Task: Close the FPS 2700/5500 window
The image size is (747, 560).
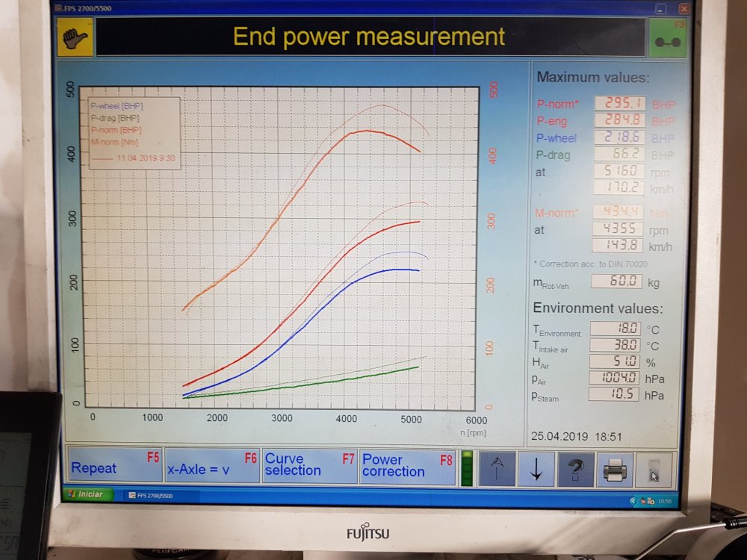Action: pyautogui.click(x=684, y=8)
